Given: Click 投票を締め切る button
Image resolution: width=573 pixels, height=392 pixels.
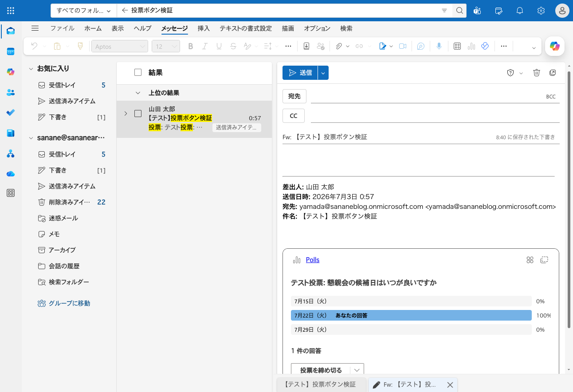Looking at the screenshot, I should coord(321,370).
